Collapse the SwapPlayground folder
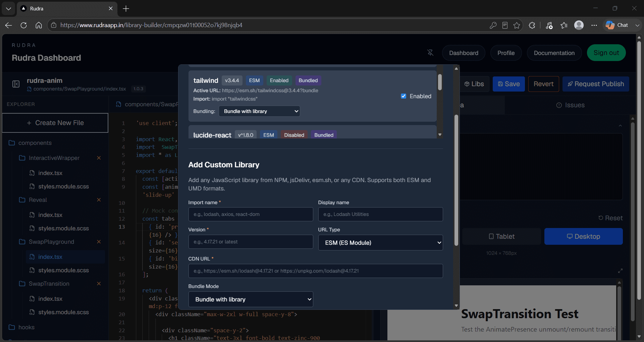Screen dimensions: 644x342 click(47, 242)
